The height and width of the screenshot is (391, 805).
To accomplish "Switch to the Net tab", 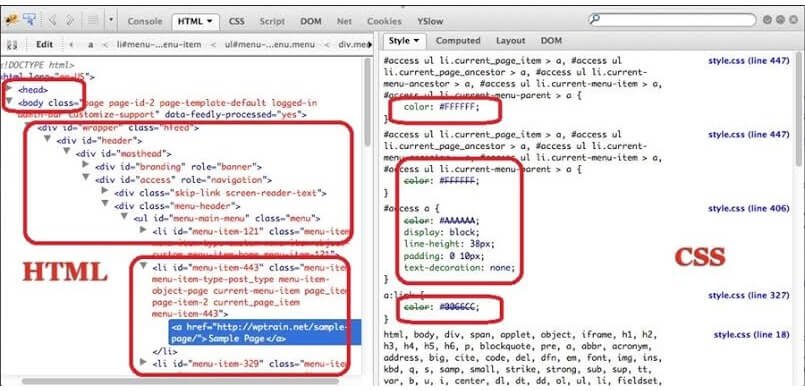I will click(x=344, y=21).
